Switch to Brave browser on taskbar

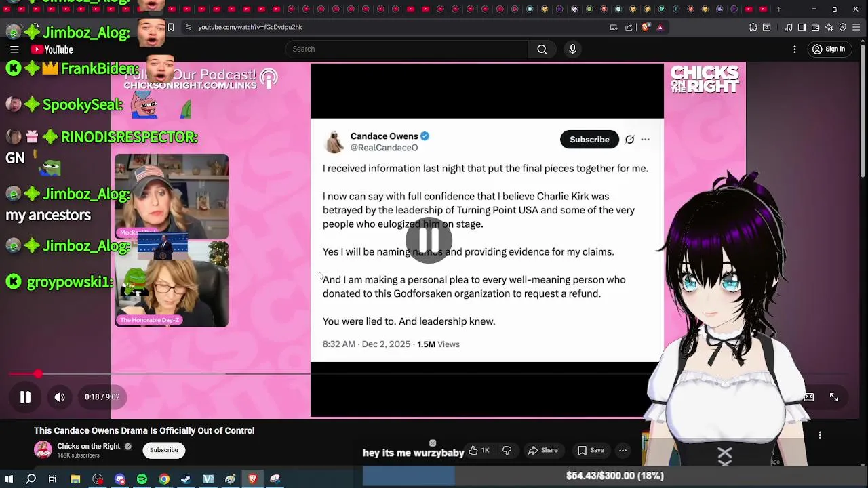pos(252,479)
